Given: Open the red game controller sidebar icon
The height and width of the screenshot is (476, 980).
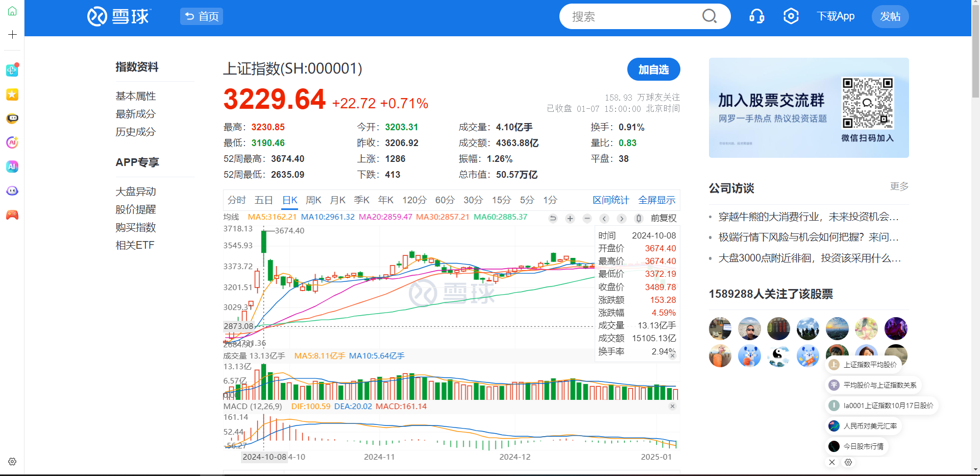Looking at the screenshot, I should (x=12, y=215).
